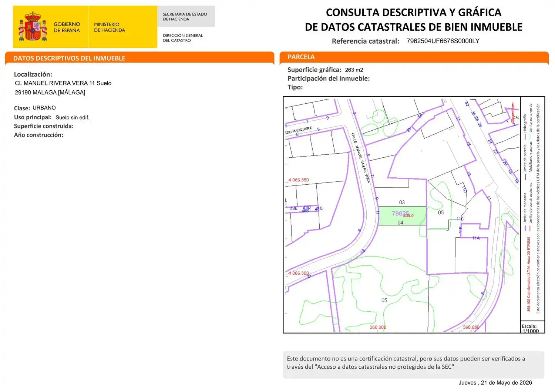Click house number '24' on the map
This screenshot has width=555, height=392.
[x=490, y=141]
